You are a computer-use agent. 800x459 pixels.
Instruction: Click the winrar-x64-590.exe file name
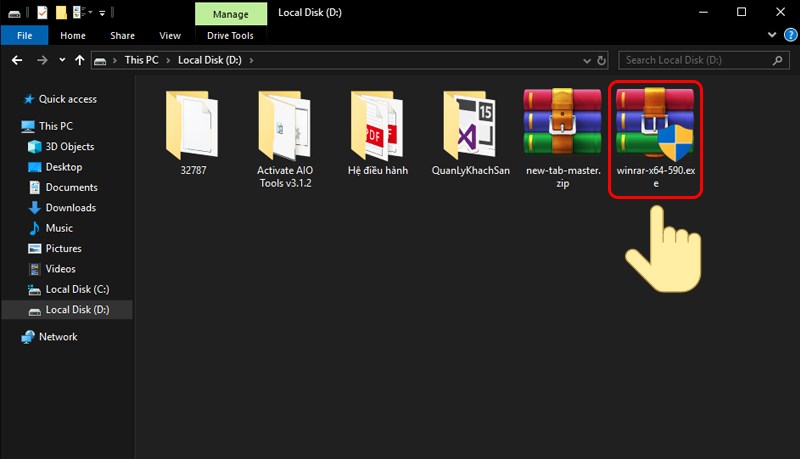pos(656,176)
